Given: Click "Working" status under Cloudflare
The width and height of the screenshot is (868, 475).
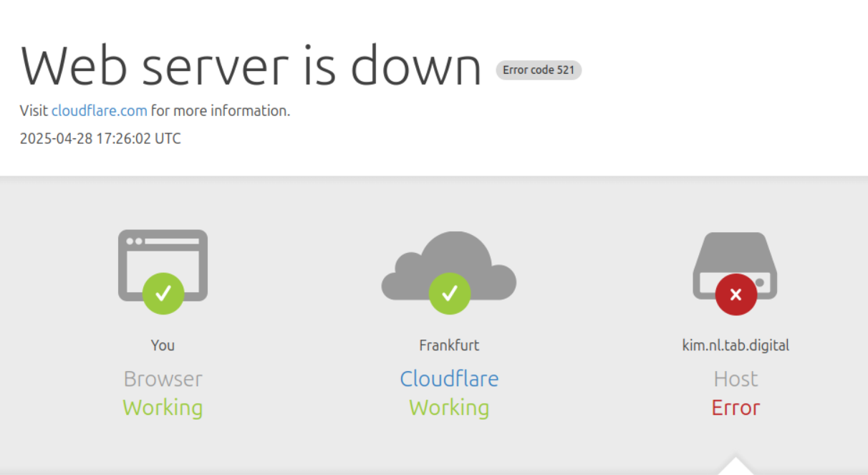Looking at the screenshot, I should (449, 408).
